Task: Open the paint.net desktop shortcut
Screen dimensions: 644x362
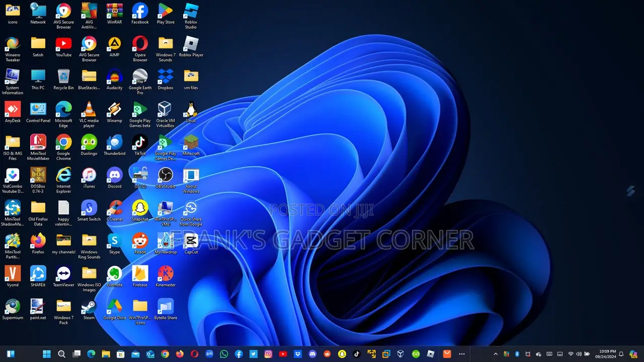Action: point(38,309)
